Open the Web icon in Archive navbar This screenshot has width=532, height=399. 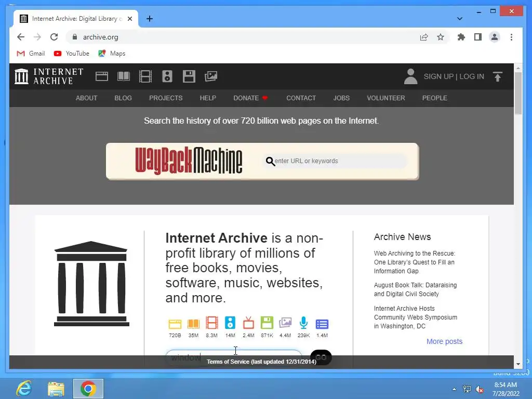coord(102,76)
